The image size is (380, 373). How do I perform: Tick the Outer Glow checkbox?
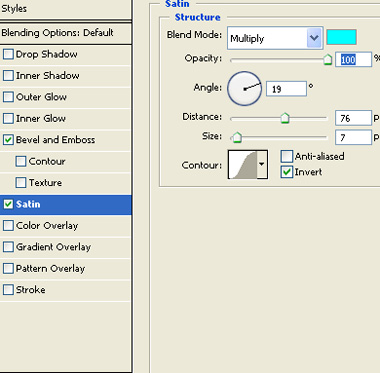(x=8, y=97)
